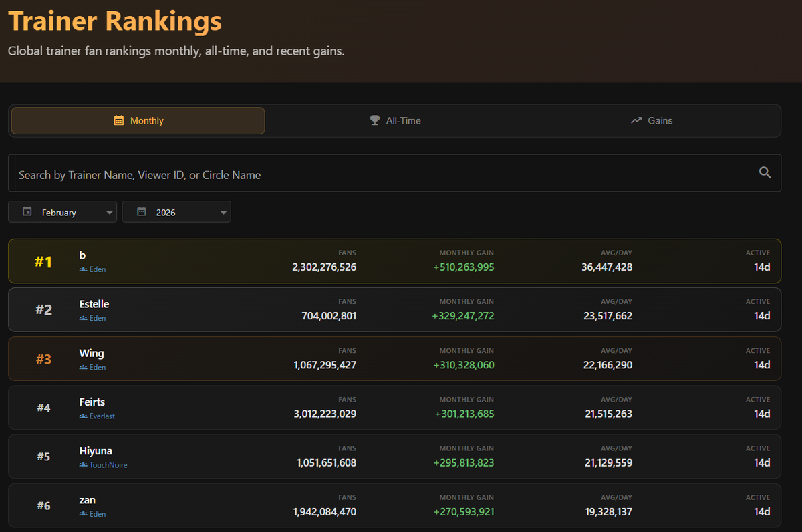Select monthly gain +301,213,685
Image resolution: width=802 pixels, height=532 pixels.
pos(464,414)
